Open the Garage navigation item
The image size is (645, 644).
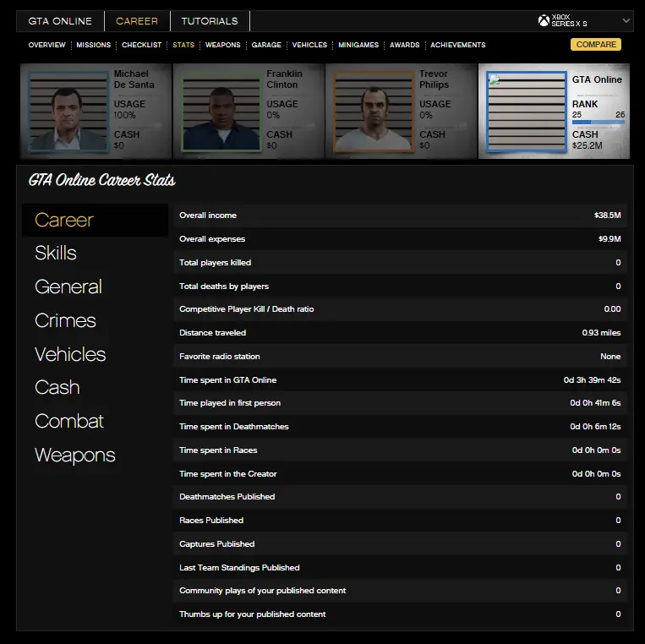[x=266, y=45]
